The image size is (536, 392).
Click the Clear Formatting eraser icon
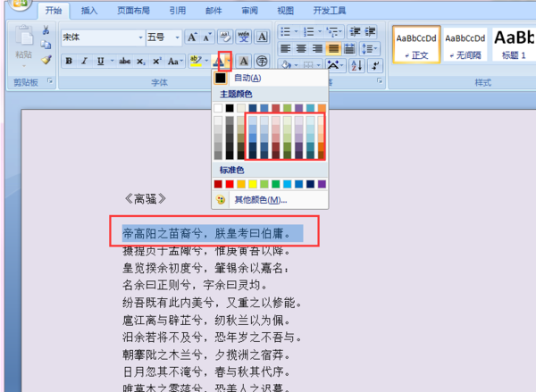(225, 37)
